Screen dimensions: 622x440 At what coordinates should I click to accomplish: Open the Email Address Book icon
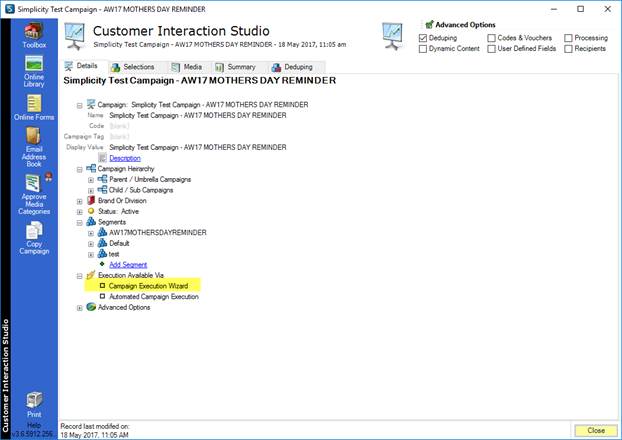tap(34, 136)
